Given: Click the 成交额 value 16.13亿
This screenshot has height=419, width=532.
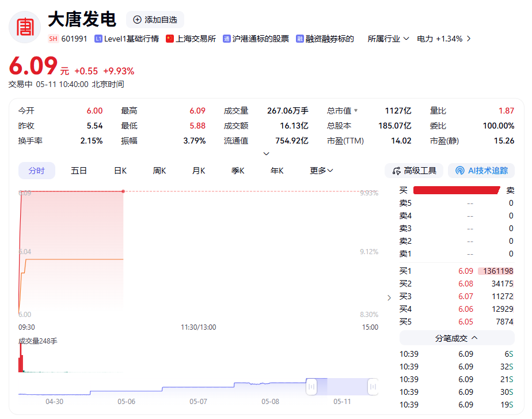Looking at the screenshot, I should point(294,126).
